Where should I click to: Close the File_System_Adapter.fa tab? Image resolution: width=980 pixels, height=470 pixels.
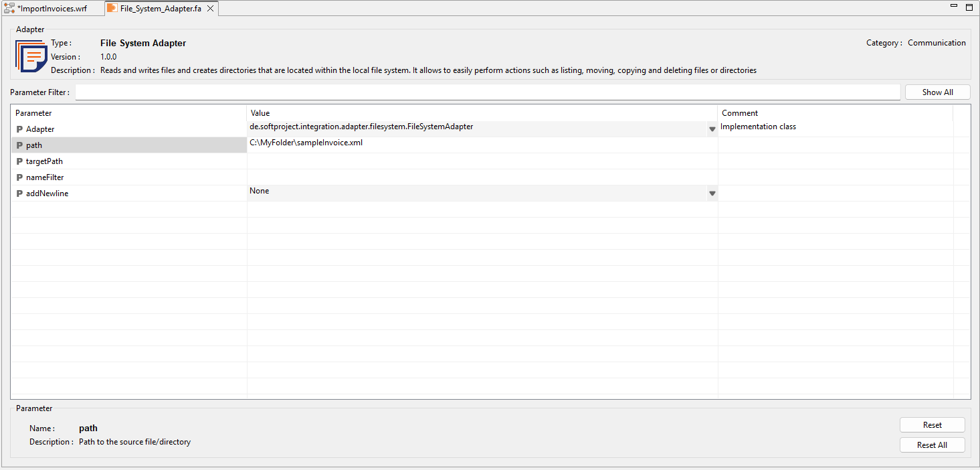[x=210, y=9]
